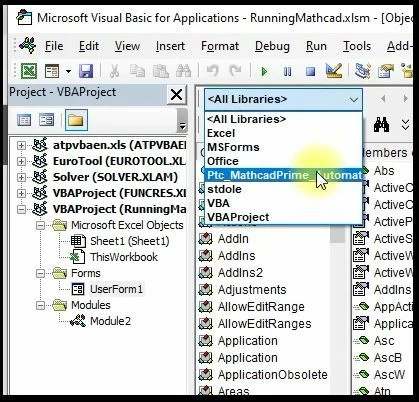419x402 pixels.
Task: Click the Break pause icon
Action: tap(287, 71)
